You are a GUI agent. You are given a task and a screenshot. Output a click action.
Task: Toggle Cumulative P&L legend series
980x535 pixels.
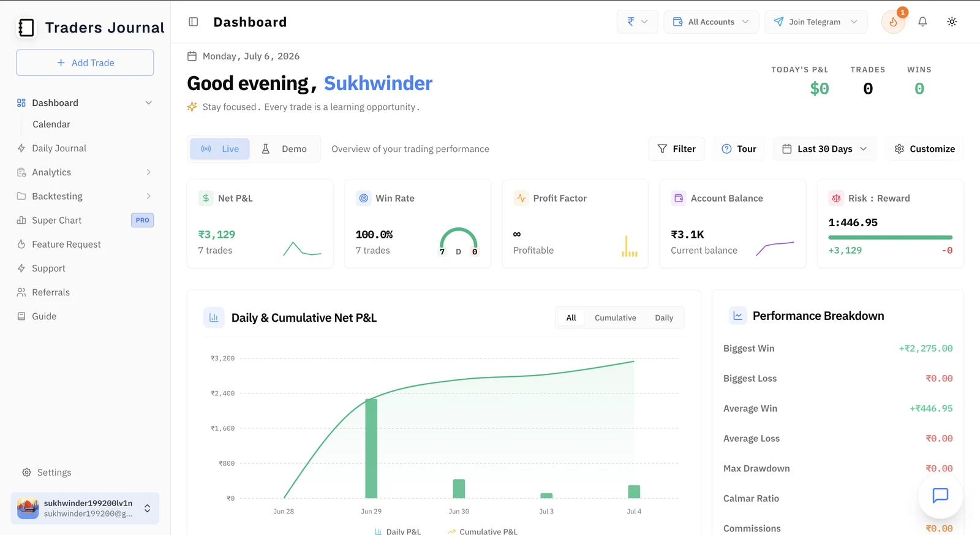483,531
